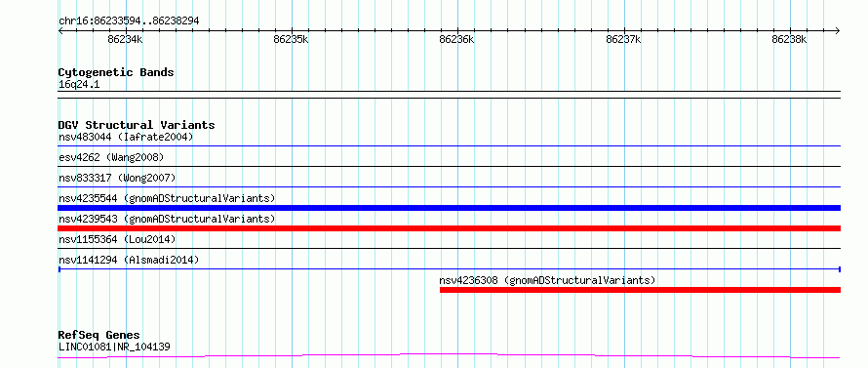Open variant nsv1141294 (Alsmadi2014) label
Viewport: 868px width, 368px height.
tap(129, 260)
